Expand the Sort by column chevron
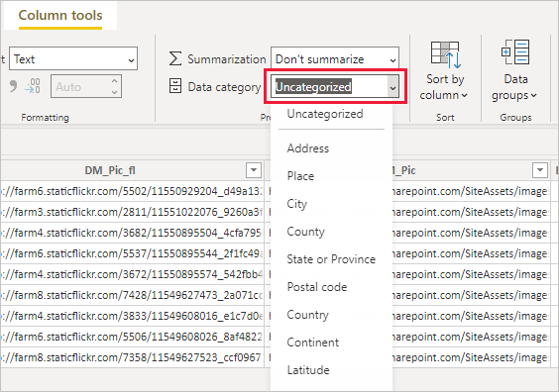This screenshot has height=392, width=559. [x=464, y=95]
